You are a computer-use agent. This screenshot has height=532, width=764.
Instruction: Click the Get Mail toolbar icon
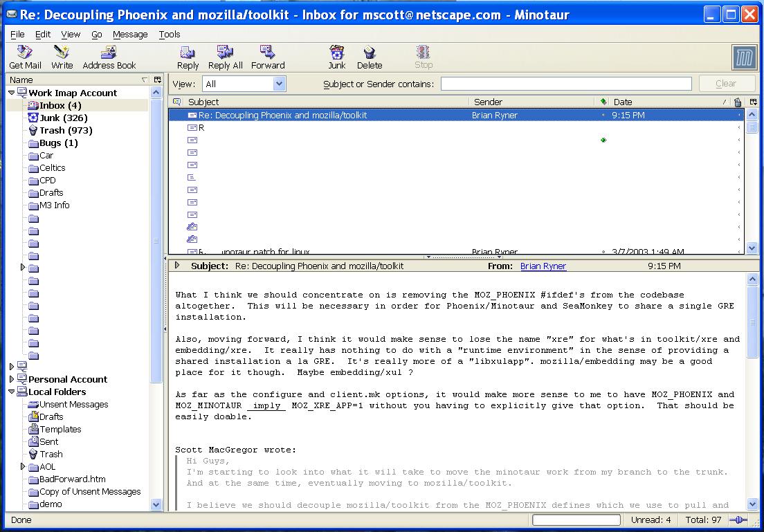coord(25,57)
